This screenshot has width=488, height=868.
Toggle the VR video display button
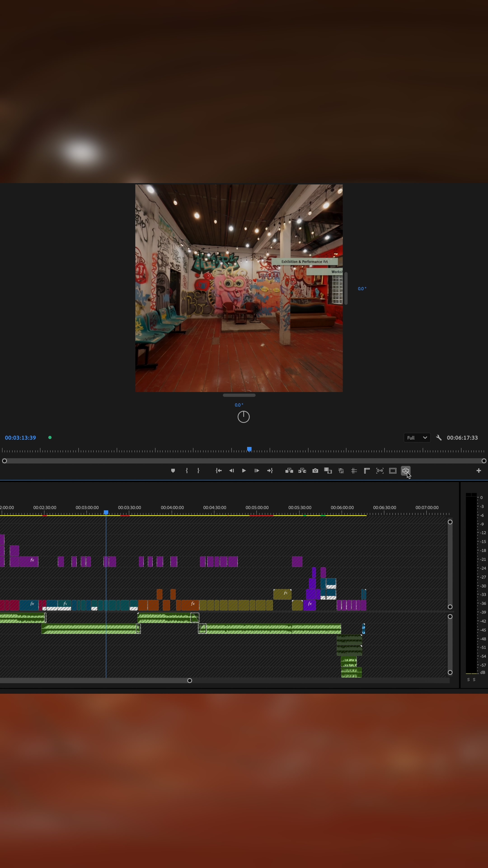click(x=406, y=471)
